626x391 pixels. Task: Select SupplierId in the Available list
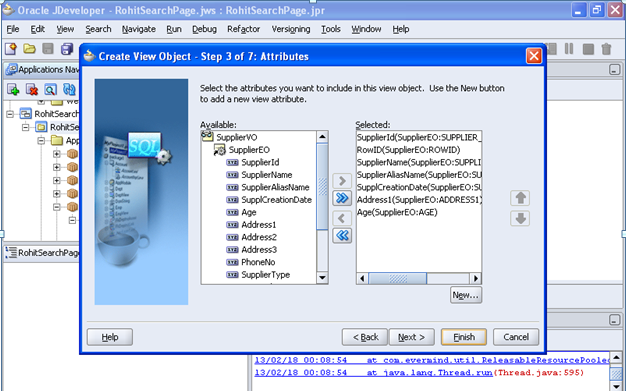tap(260, 162)
